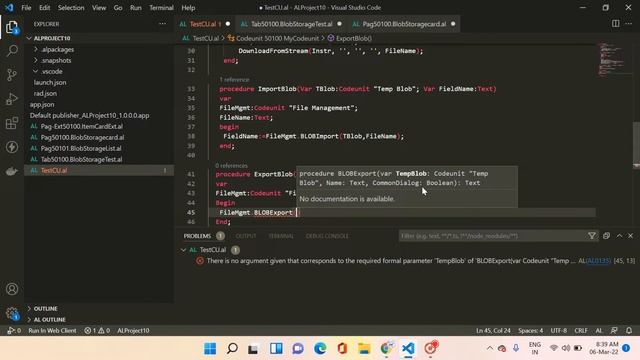Open the Edit menu
This screenshot has height=360, width=640.
44,7
